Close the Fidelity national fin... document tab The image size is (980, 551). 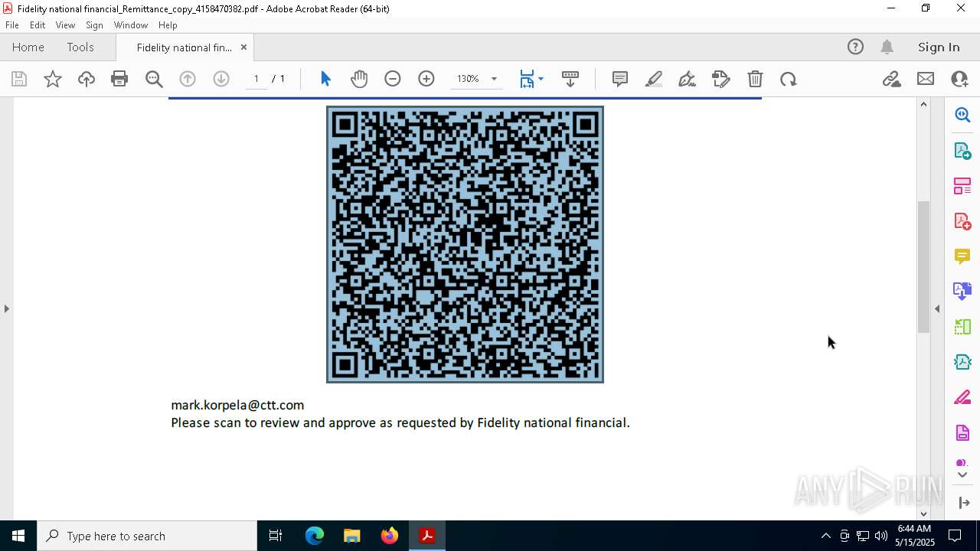(243, 47)
